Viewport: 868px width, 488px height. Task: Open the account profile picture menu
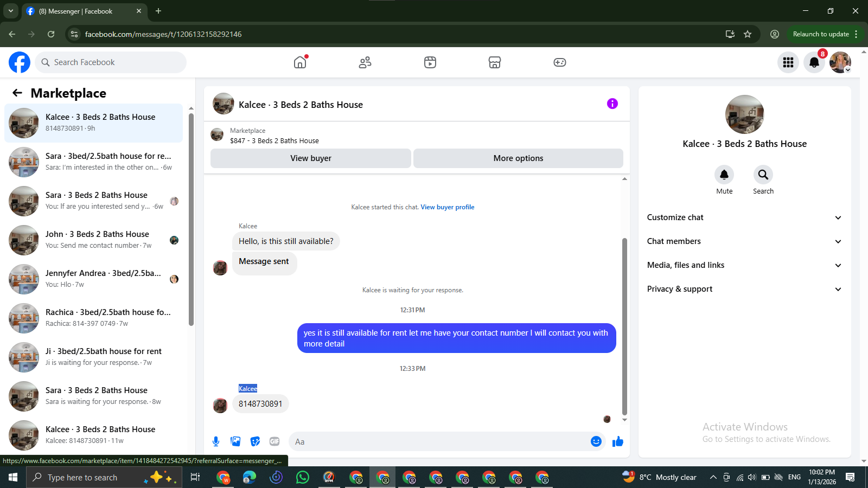pos(840,62)
